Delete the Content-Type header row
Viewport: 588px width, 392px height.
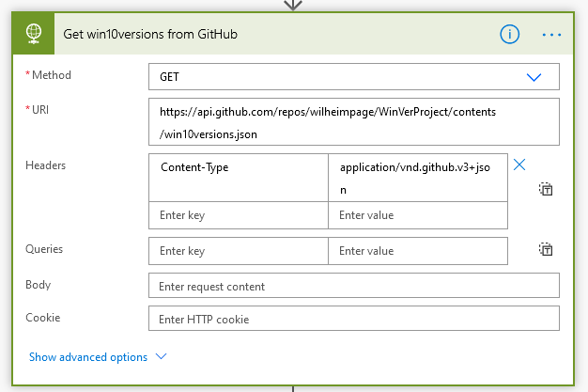tap(519, 165)
